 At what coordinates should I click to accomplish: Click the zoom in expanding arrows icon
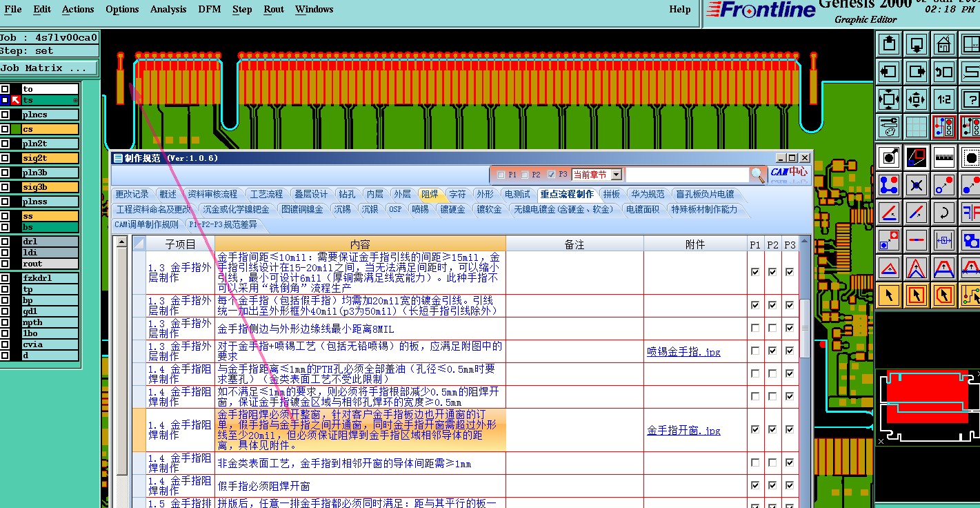(889, 99)
